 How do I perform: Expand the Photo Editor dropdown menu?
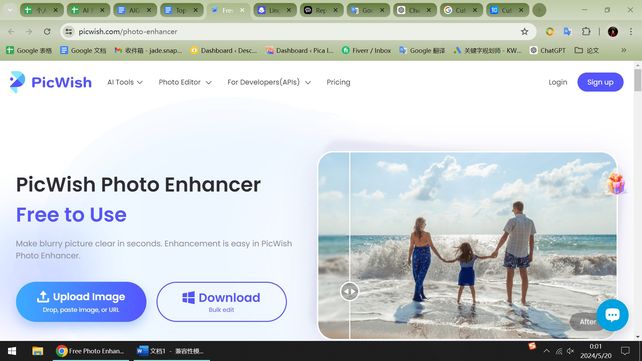click(185, 82)
